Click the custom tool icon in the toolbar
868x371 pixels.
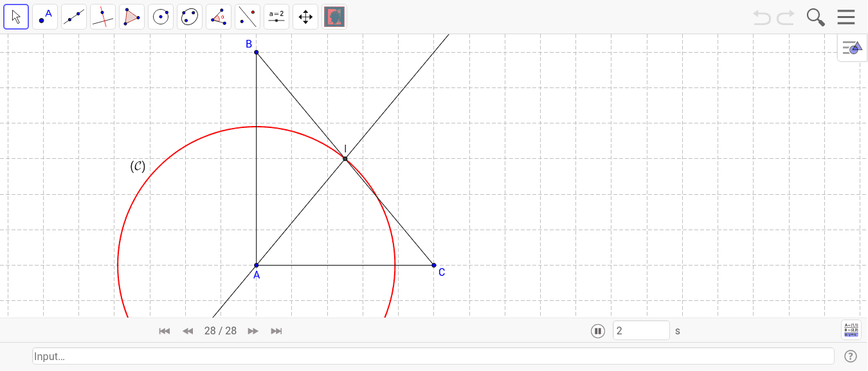point(334,17)
